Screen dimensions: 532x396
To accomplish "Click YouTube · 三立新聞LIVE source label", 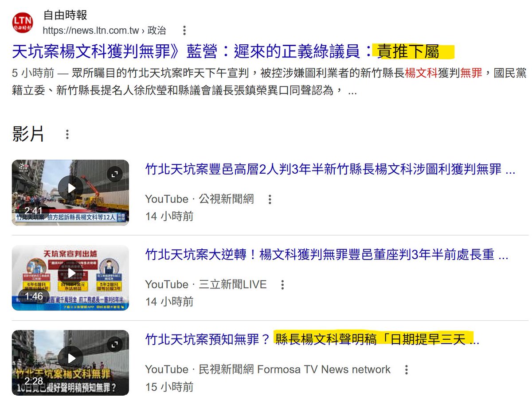I will (206, 284).
